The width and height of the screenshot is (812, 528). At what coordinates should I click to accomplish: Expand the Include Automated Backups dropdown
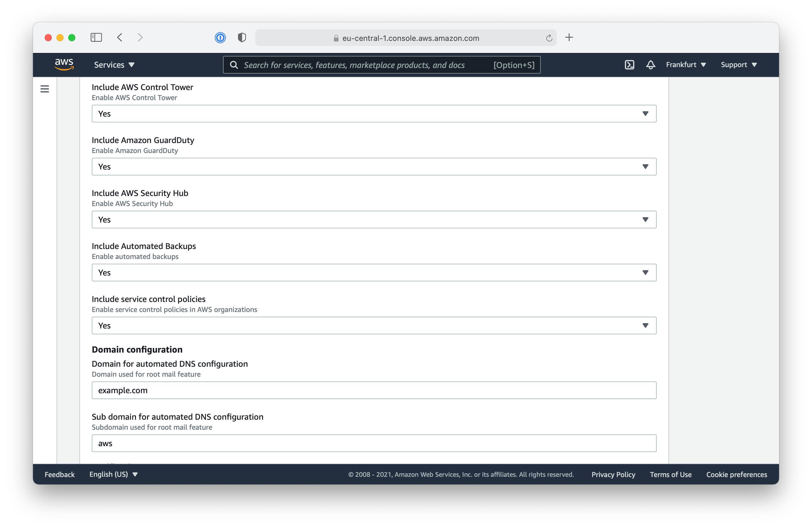coord(374,272)
